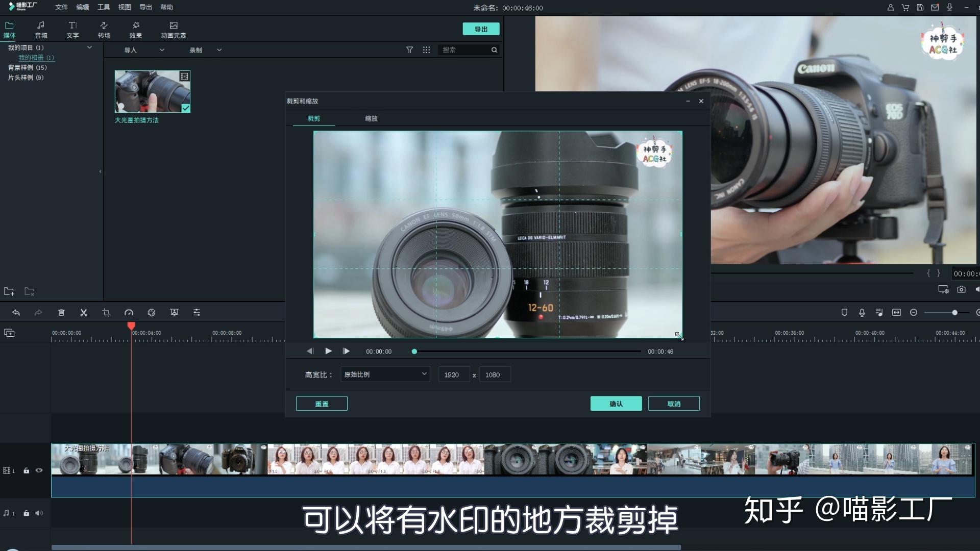Select the 大光圈拍摄方法 media thumbnail
The height and width of the screenshot is (551, 980).
click(152, 91)
